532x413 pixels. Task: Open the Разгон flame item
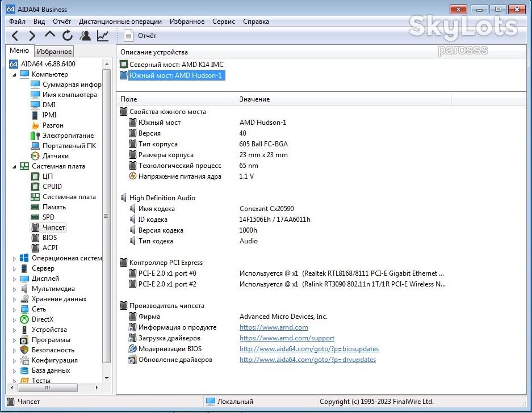(47, 125)
